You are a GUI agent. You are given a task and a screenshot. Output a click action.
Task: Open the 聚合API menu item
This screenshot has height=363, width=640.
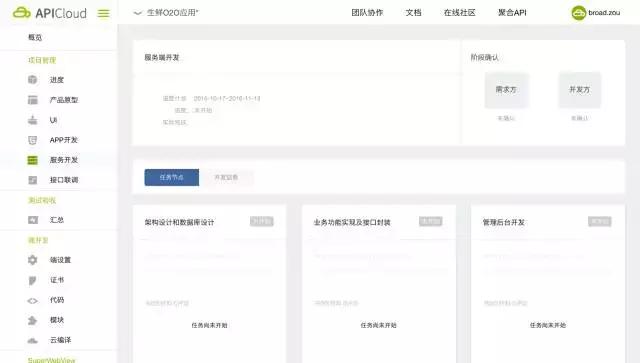click(x=512, y=13)
